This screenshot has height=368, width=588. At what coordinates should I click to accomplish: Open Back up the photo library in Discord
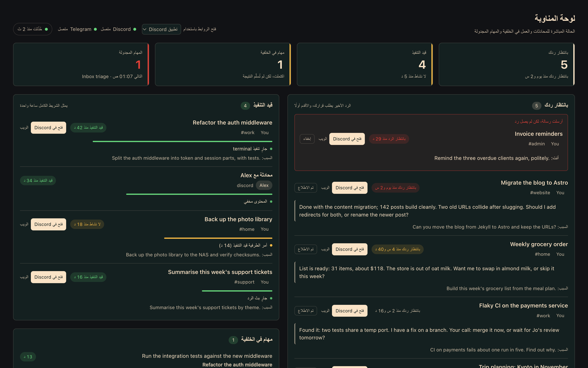click(48, 224)
